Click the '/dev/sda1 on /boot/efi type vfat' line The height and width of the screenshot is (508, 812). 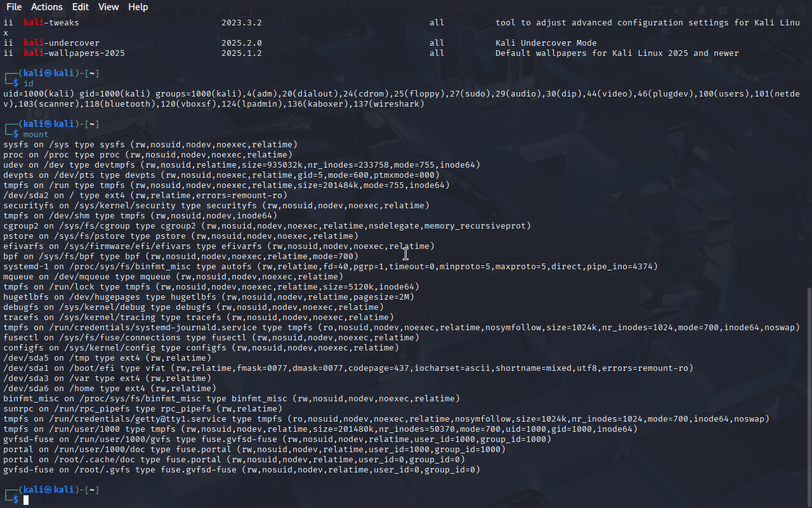click(348, 368)
